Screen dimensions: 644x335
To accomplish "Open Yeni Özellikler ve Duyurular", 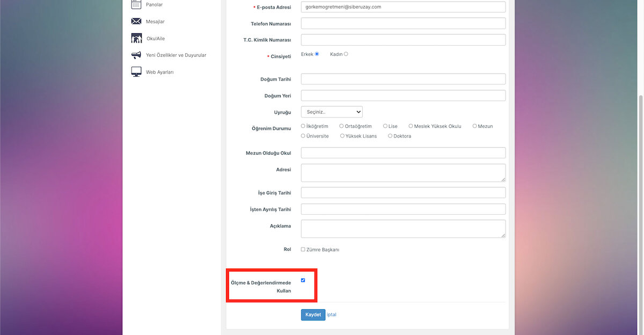I will 176,55.
